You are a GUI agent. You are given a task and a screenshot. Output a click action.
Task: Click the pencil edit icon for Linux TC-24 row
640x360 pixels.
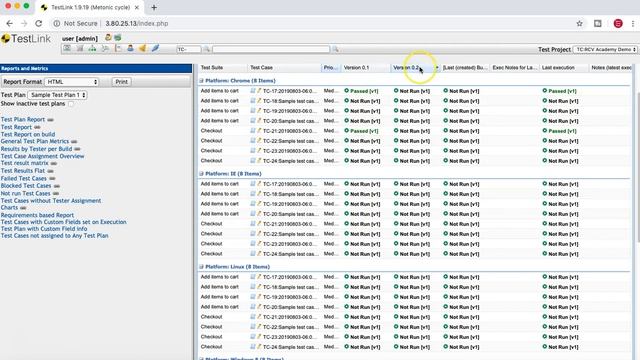point(259,347)
